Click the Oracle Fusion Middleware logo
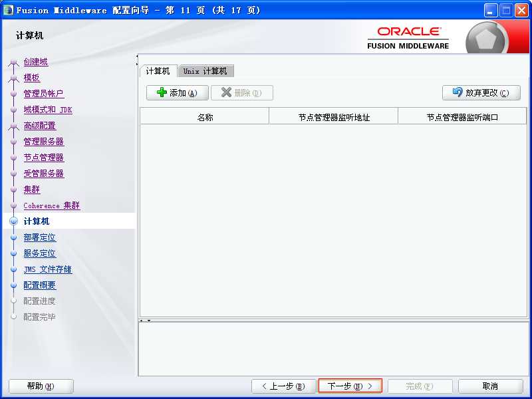Viewport: 532px width, 399px height. (x=408, y=38)
